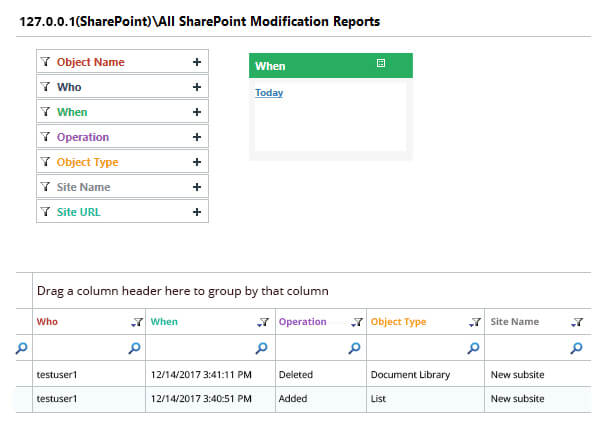This screenshot has width=612, height=430.
Task: Click the funnel icon beside Object Name
Action: point(45,62)
